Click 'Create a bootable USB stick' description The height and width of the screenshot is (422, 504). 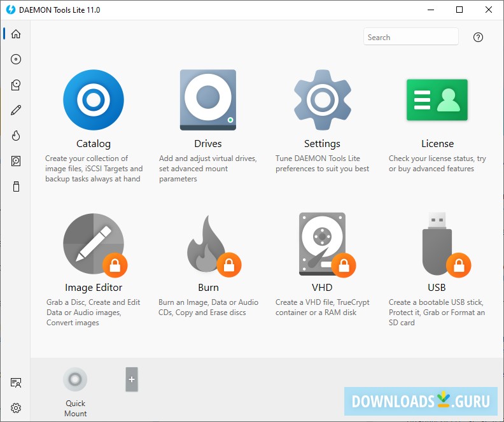click(437, 313)
